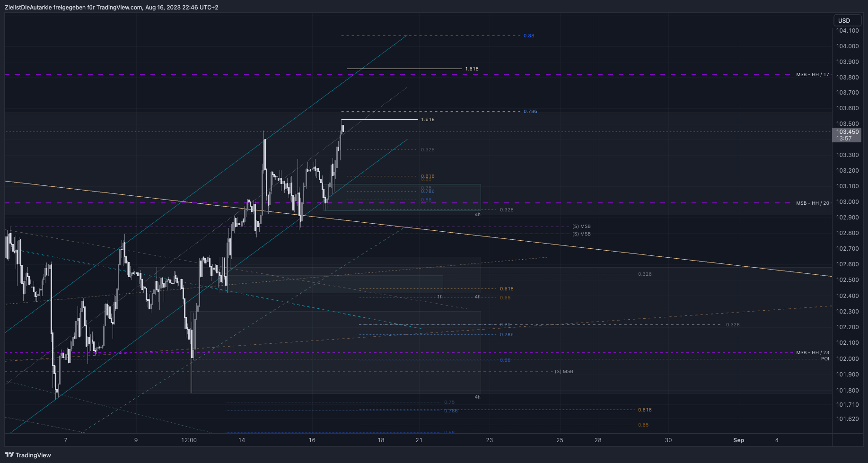Click date 7 on the time axis

click(66, 440)
